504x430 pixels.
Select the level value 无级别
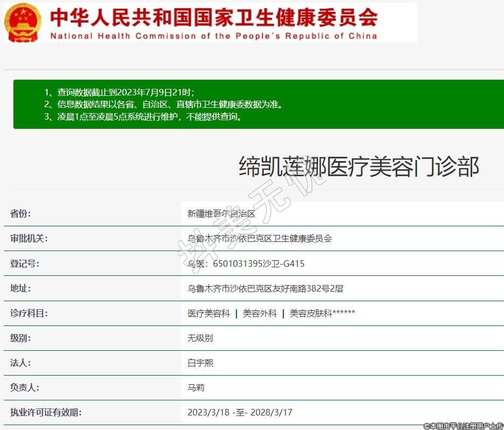pos(200,338)
